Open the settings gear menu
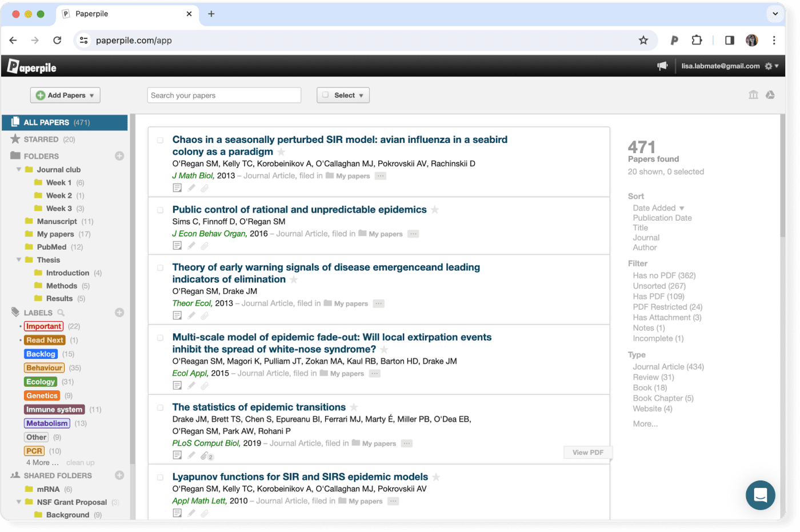This screenshot has height=532, width=800. click(x=768, y=65)
